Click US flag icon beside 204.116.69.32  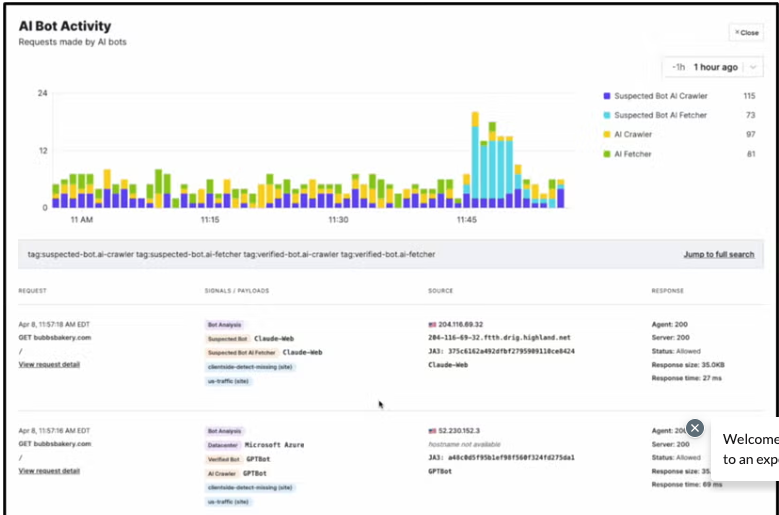click(432, 324)
